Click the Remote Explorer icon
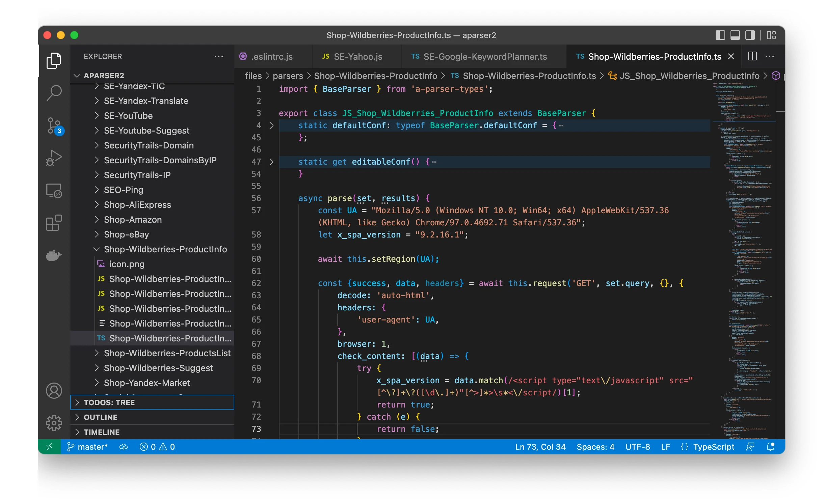 [x=54, y=191]
